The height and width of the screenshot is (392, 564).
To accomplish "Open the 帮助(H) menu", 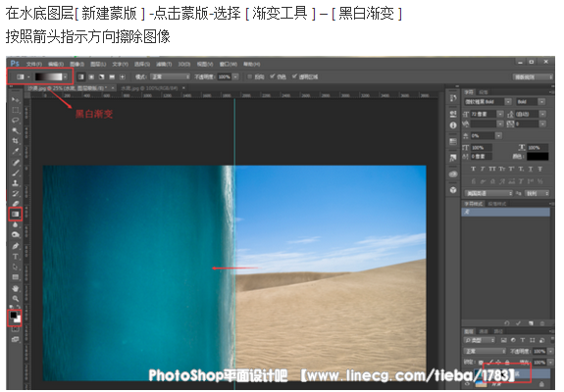I will tap(251, 64).
